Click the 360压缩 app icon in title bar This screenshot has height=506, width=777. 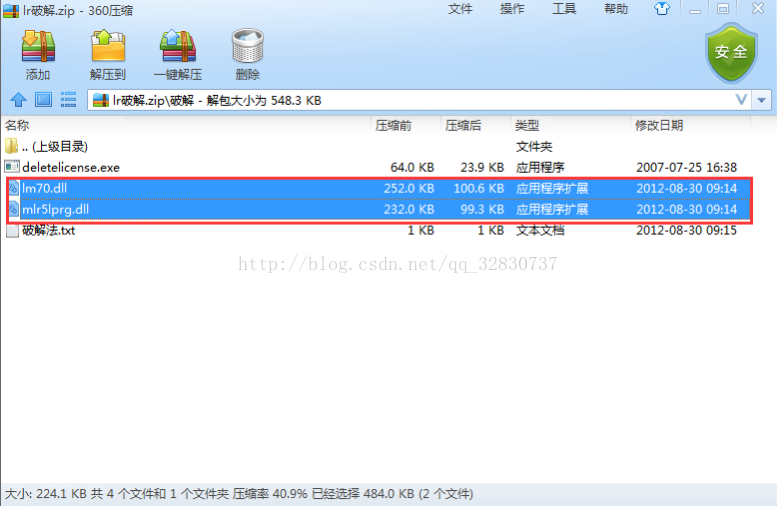point(11,10)
